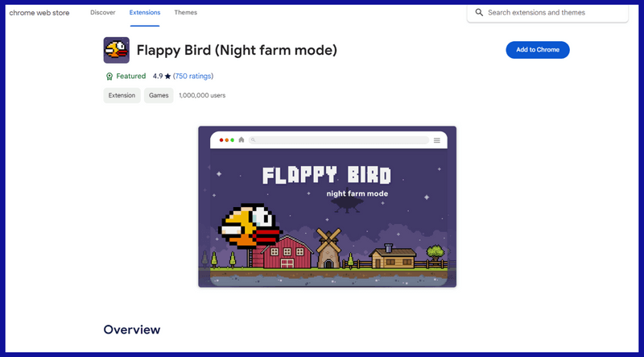Click the star icon beside the 4.9 rating
The image size is (644, 357).
tap(167, 77)
